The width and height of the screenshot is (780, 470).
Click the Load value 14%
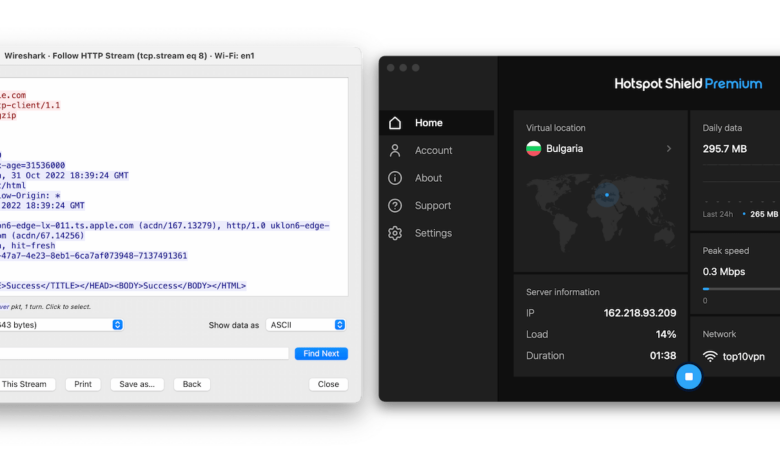[666, 334]
